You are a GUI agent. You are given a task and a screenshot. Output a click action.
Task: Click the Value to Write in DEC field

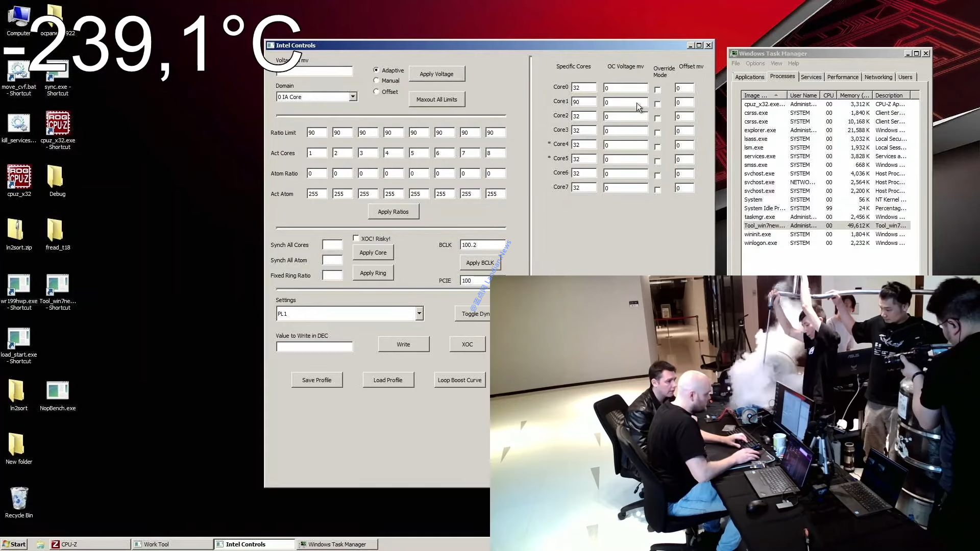[x=314, y=347]
